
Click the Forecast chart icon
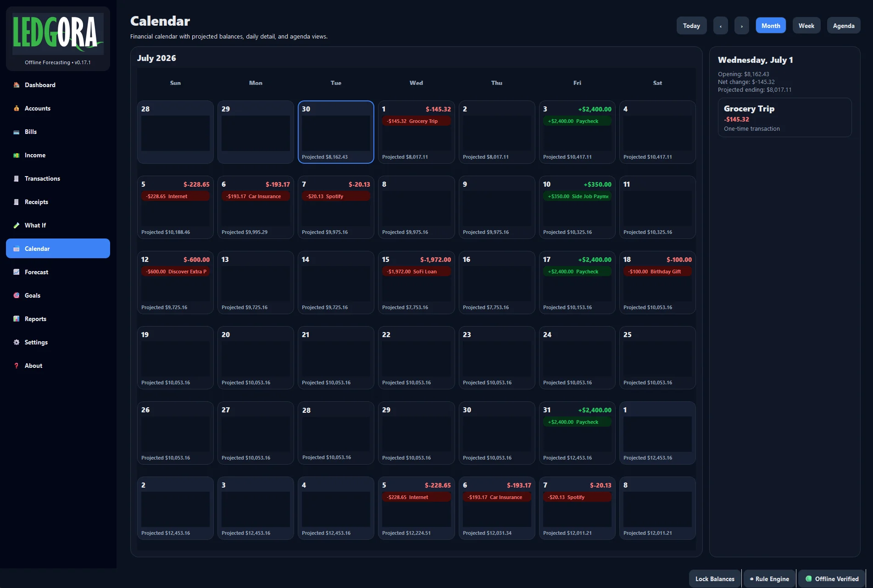click(x=17, y=272)
